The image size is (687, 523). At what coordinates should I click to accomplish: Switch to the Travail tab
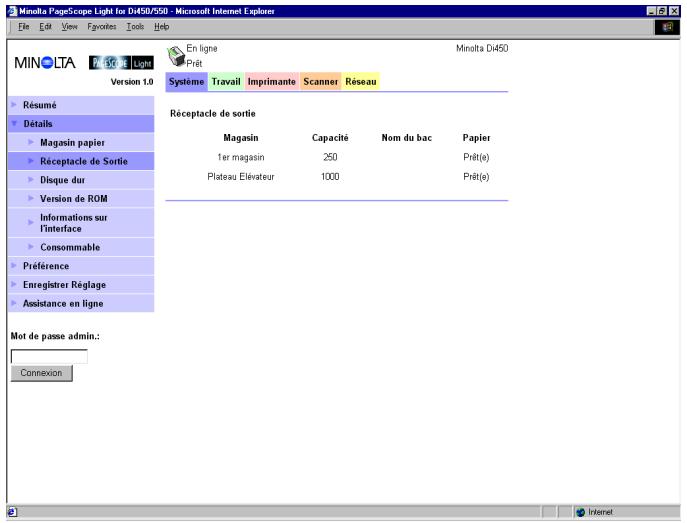(226, 82)
